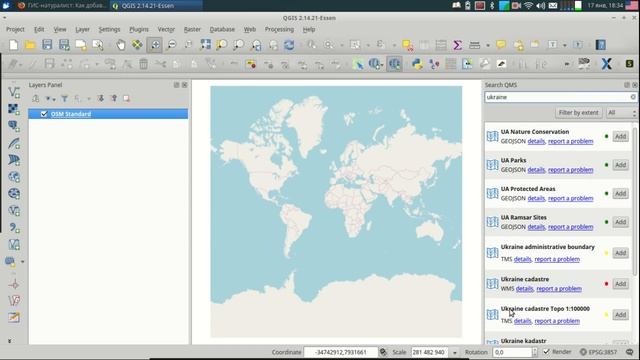The width and height of the screenshot is (640, 360).
Task: Click the Rotation value field
Action: (x=512, y=352)
